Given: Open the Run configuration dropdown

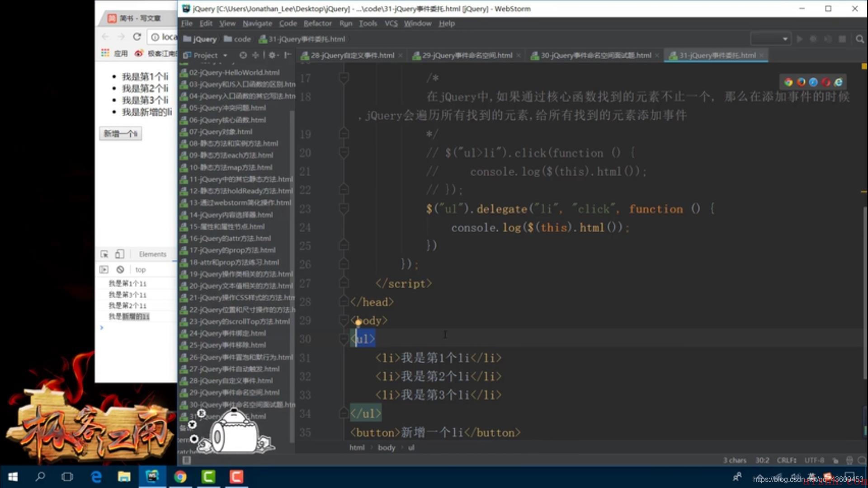Looking at the screenshot, I should pos(770,39).
